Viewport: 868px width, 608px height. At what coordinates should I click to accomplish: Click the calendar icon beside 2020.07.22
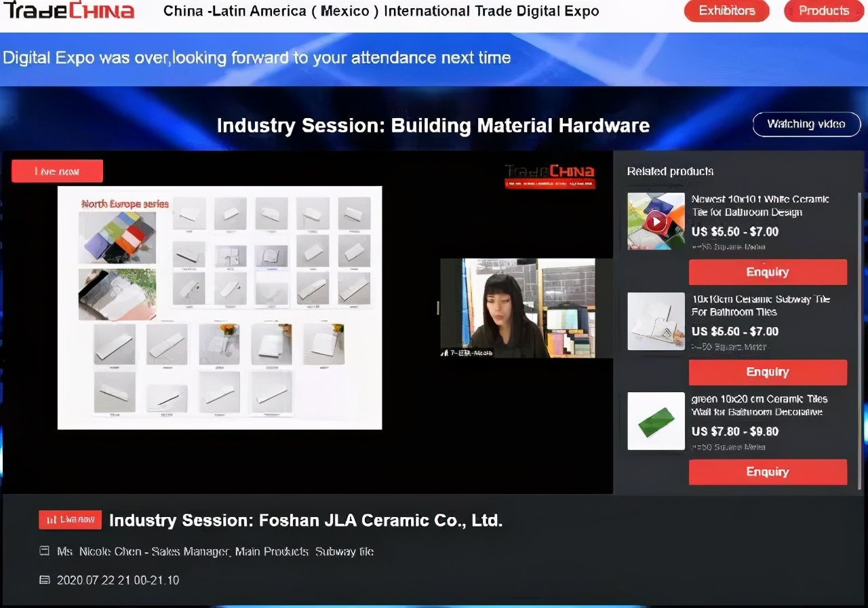pos(45,580)
